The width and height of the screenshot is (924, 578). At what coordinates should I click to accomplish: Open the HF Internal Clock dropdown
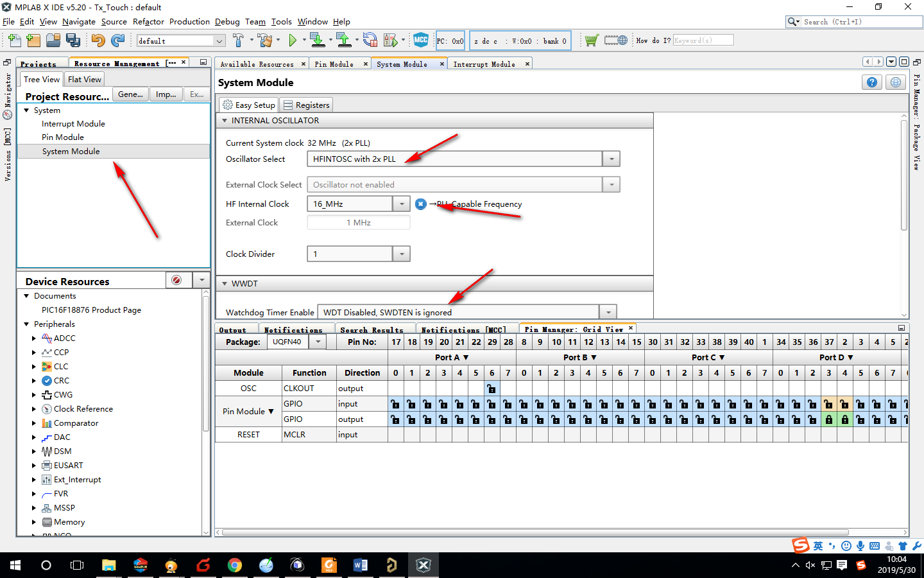click(x=401, y=204)
